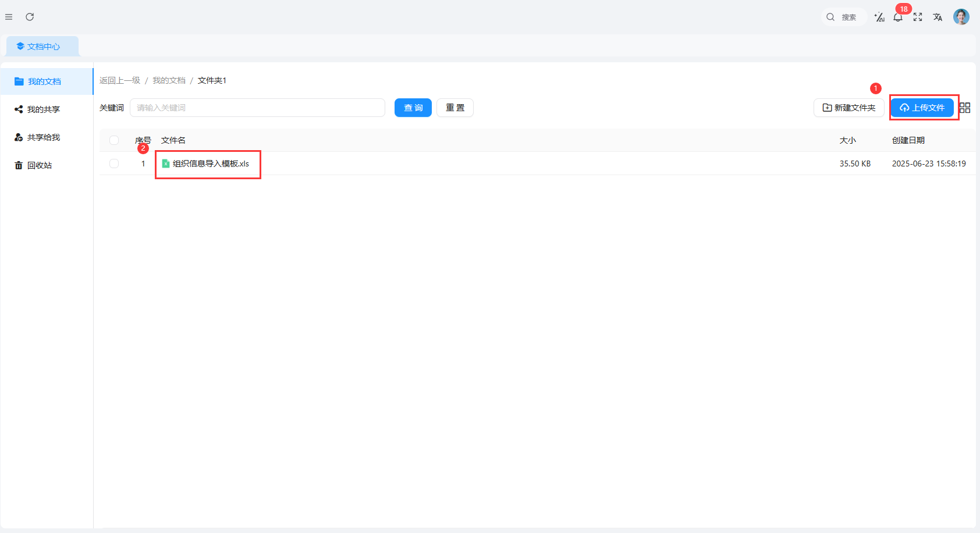Click the 序号 column header
Viewport: 980px width, 533px height.
143,140
